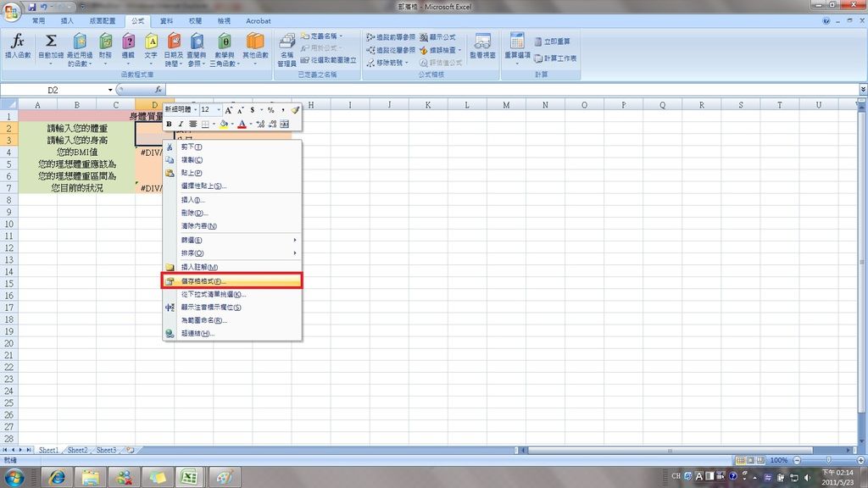
Task: Switch to the Home (常用) ribbon tab
Action: [x=38, y=21]
